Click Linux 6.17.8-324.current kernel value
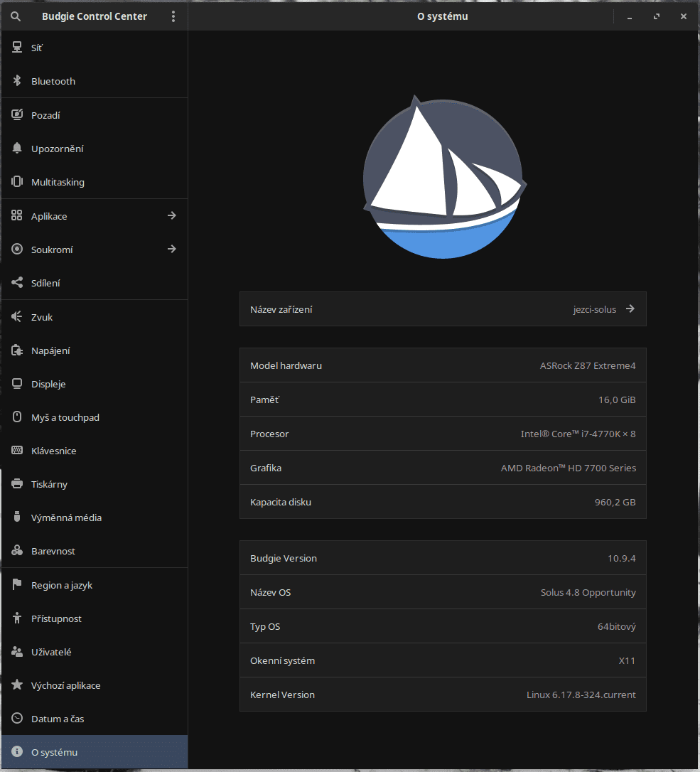Viewport: 700px width, 772px height. [x=581, y=695]
